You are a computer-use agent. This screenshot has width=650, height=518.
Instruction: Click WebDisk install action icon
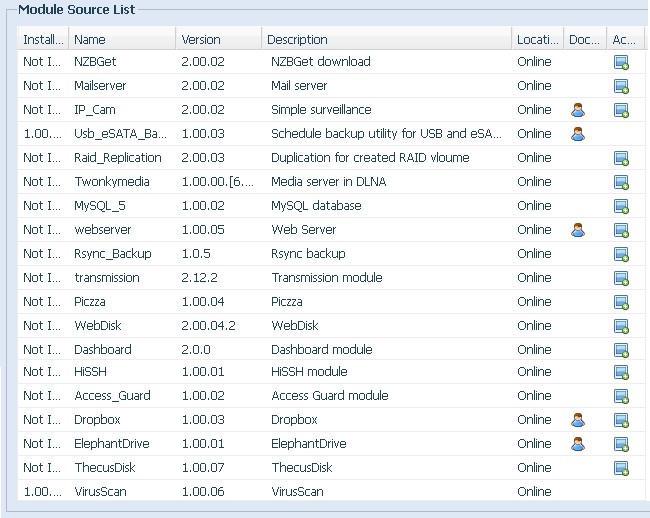point(621,327)
